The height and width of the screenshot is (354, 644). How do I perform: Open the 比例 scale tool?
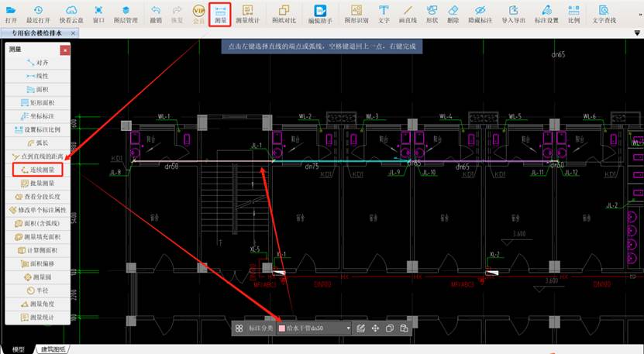coord(573,14)
